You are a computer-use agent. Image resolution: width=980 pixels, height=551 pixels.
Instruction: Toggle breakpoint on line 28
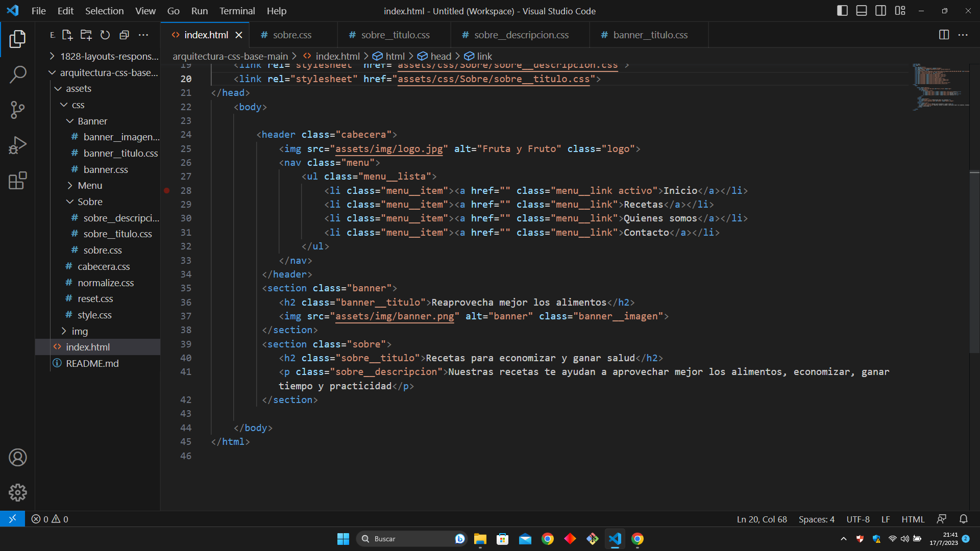166,190
